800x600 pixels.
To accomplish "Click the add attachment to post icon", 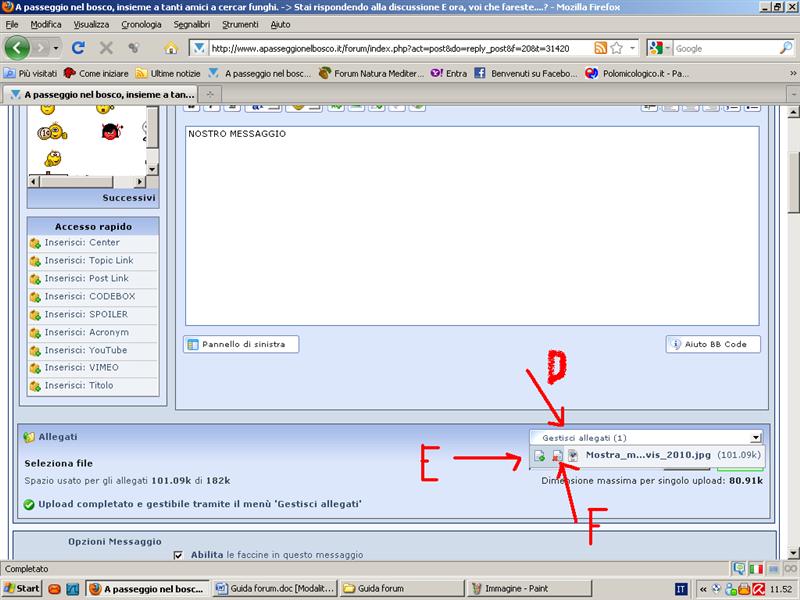I will point(539,456).
